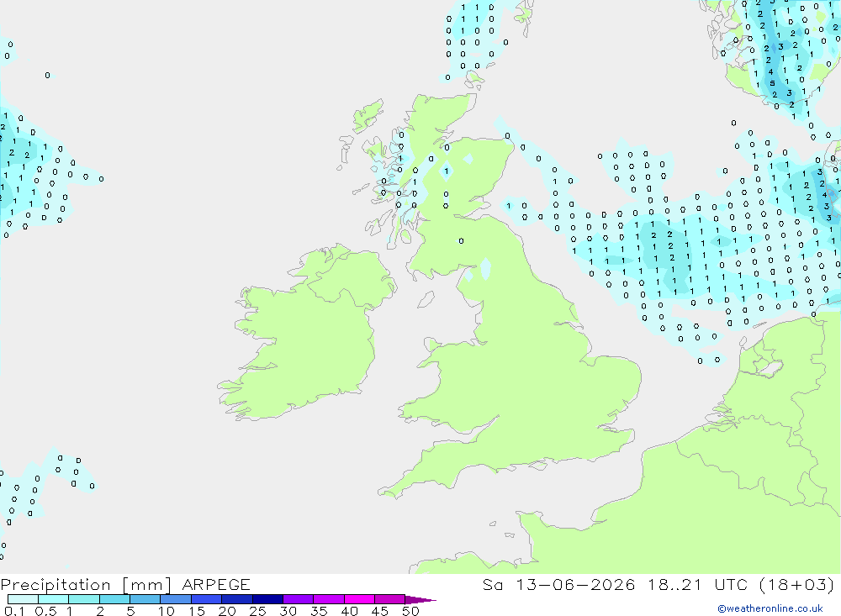Click the legend label '10'
This screenshot has height=616, width=841.
pos(167,611)
